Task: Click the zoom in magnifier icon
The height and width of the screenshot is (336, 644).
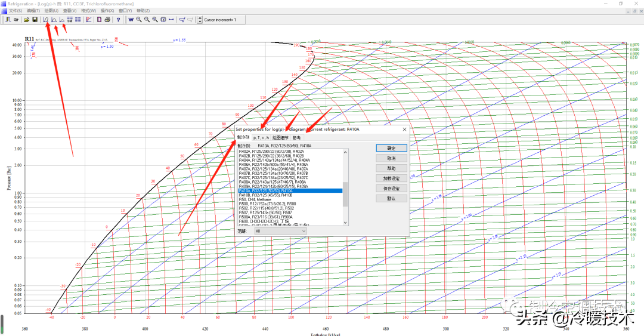Action: tap(139, 20)
